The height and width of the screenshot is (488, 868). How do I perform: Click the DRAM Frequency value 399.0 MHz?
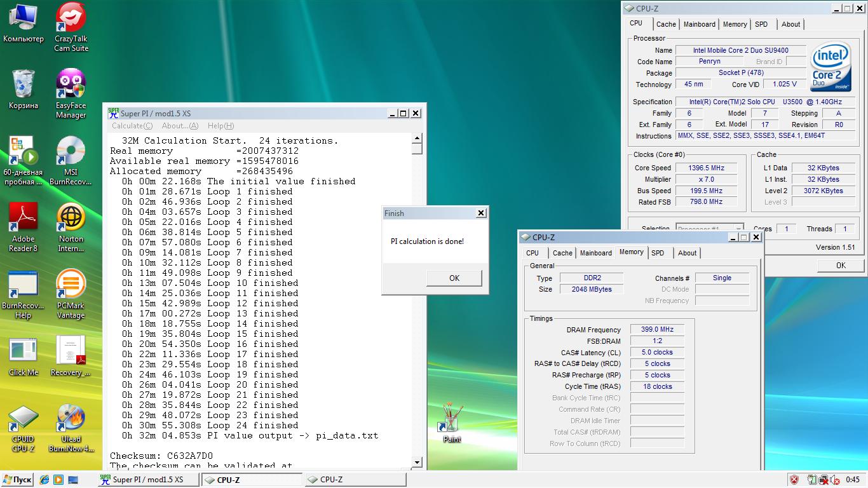pyautogui.click(x=658, y=330)
